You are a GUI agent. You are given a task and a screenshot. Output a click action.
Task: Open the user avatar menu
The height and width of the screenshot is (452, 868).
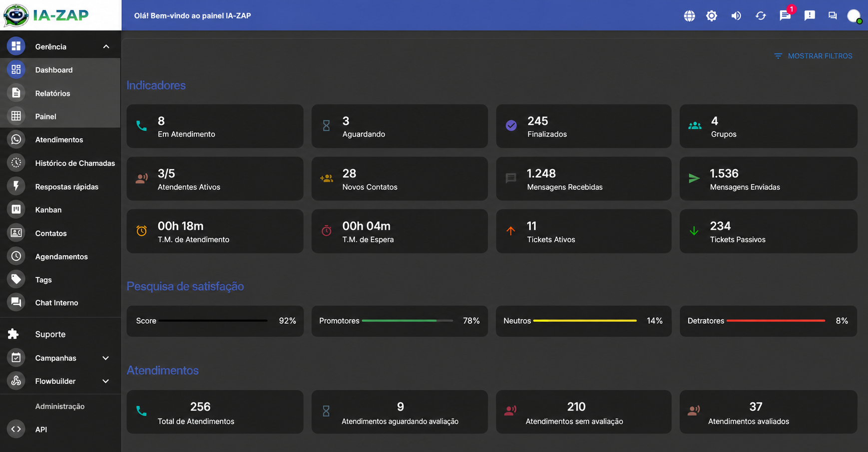pyautogui.click(x=854, y=16)
